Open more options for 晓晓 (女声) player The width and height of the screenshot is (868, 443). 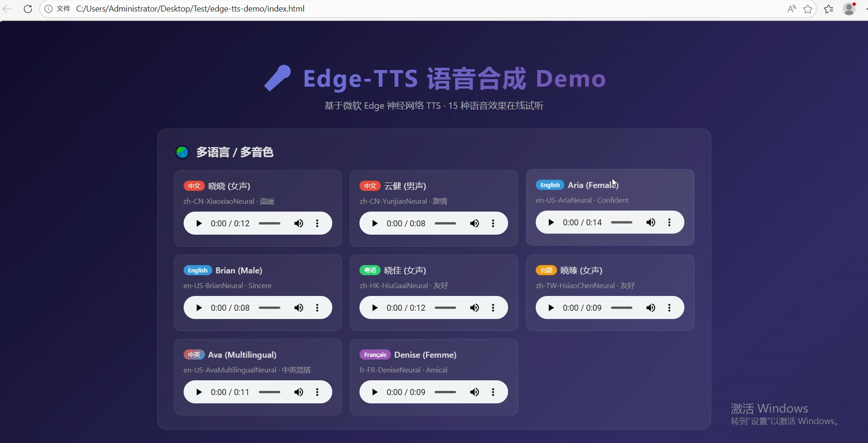317,224
